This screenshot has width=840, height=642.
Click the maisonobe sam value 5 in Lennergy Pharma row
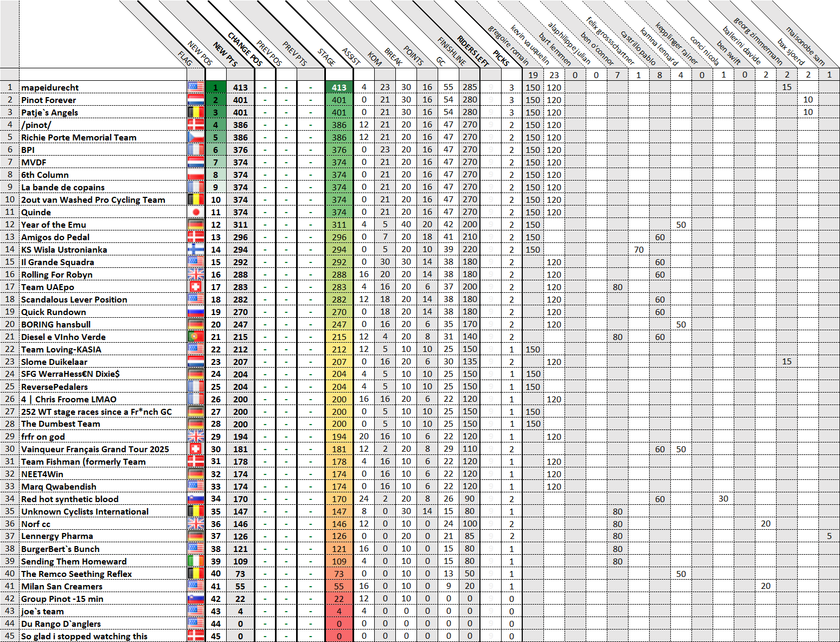pyautogui.click(x=829, y=536)
